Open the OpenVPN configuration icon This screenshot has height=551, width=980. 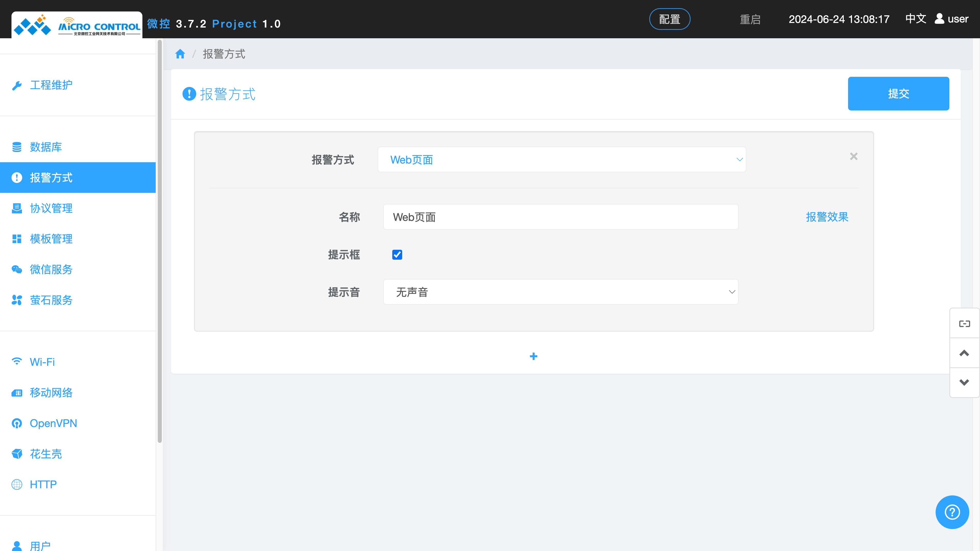tap(17, 423)
